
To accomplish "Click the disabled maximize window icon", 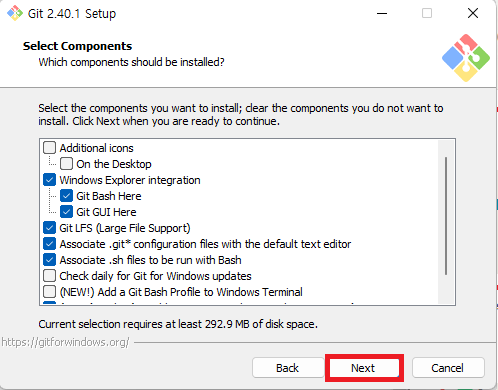I will click(x=427, y=13).
